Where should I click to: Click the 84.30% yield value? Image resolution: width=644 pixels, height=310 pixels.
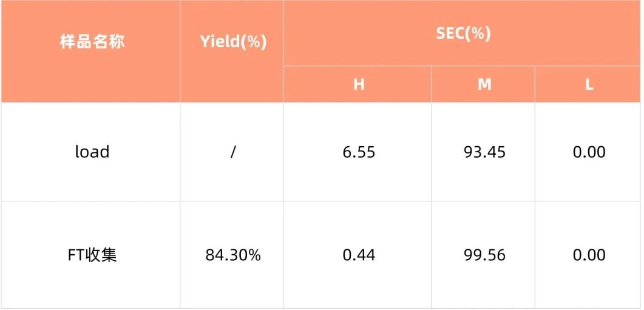(x=233, y=255)
